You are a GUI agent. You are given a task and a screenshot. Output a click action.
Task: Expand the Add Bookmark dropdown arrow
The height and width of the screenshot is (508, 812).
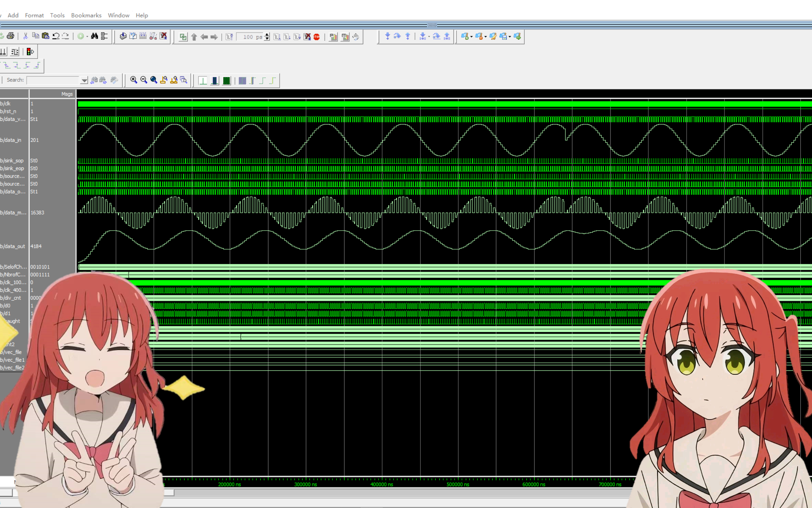point(471,36)
